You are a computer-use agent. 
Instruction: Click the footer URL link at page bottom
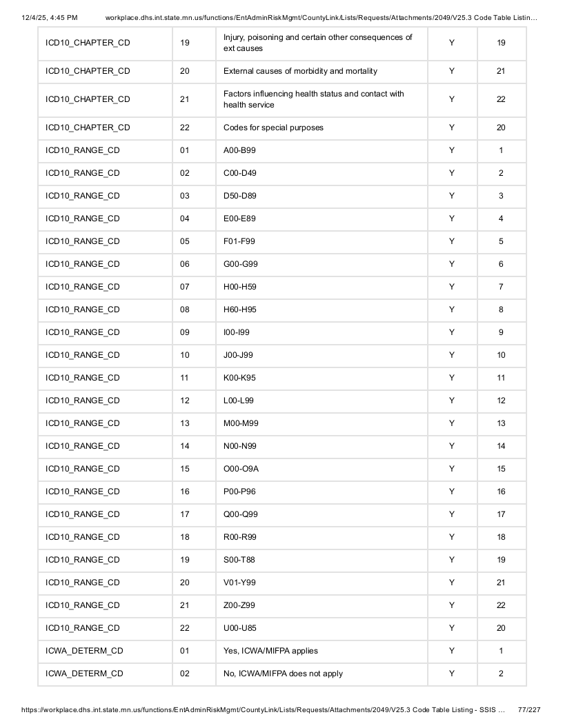click(x=263, y=710)
